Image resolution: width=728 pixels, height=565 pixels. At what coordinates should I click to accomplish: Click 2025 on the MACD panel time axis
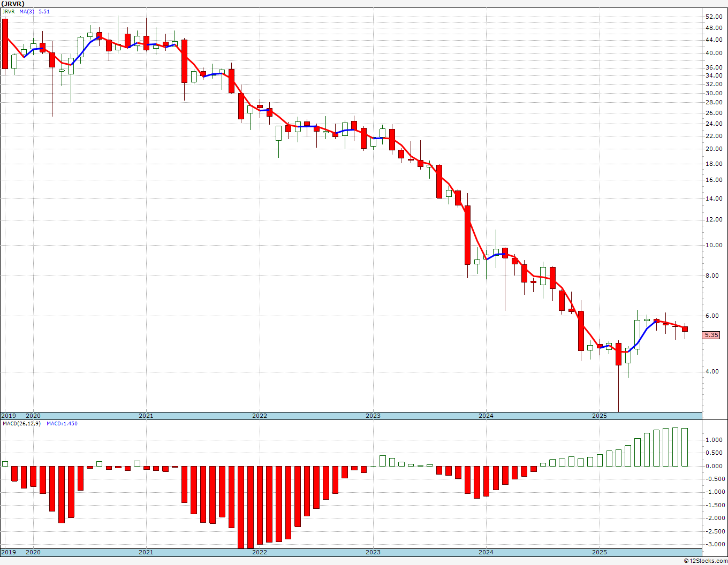pyautogui.click(x=600, y=552)
